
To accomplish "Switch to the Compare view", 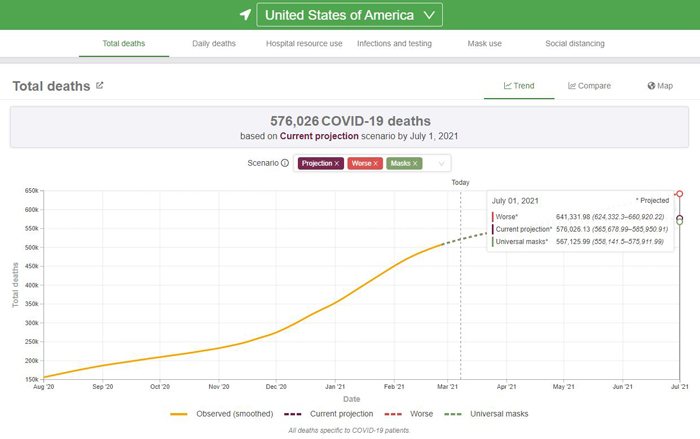I will click(x=590, y=86).
